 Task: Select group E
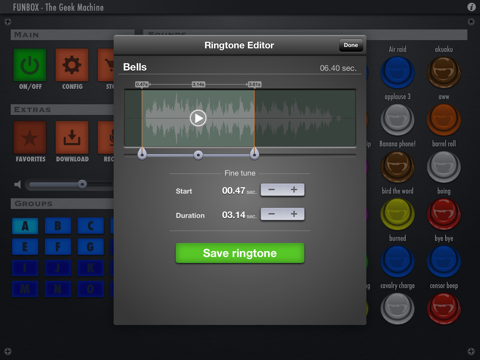coord(25,247)
